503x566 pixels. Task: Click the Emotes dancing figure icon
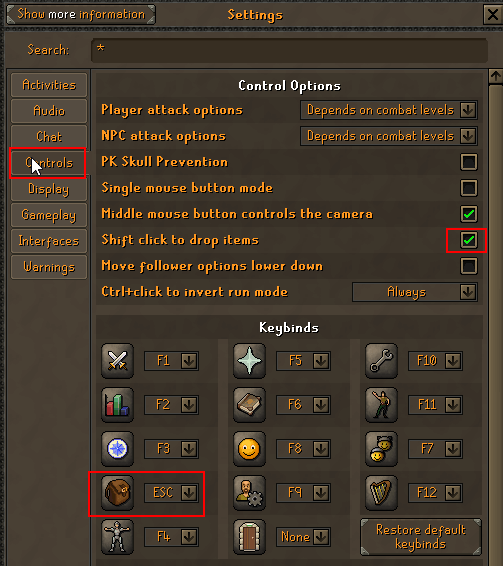[381, 405]
